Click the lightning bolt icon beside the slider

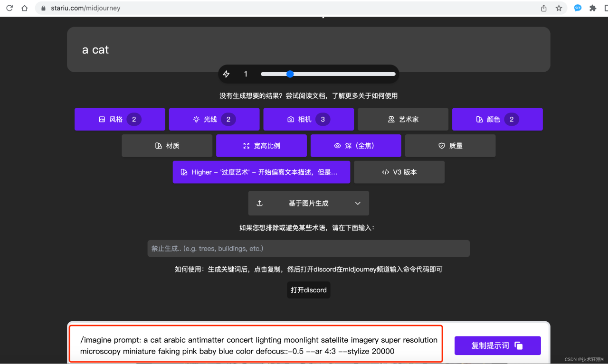(227, 74)
